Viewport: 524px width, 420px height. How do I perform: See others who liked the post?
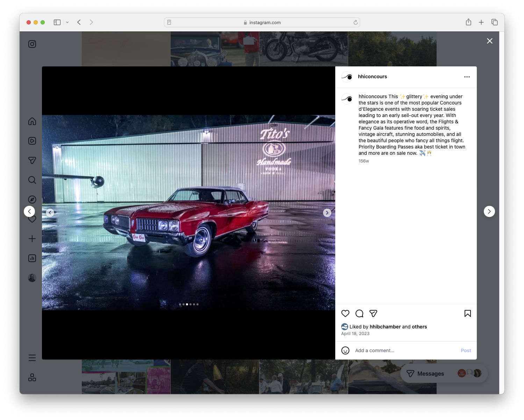(419, 327)
